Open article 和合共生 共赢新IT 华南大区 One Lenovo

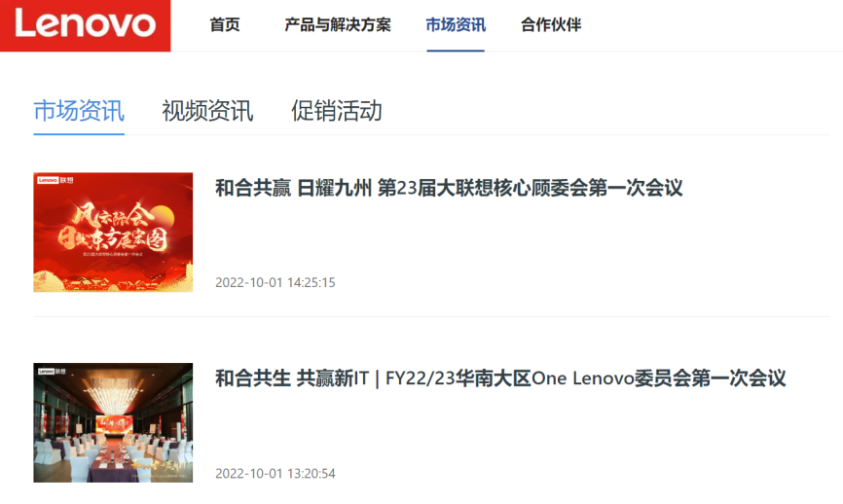(x=500, y=378)
